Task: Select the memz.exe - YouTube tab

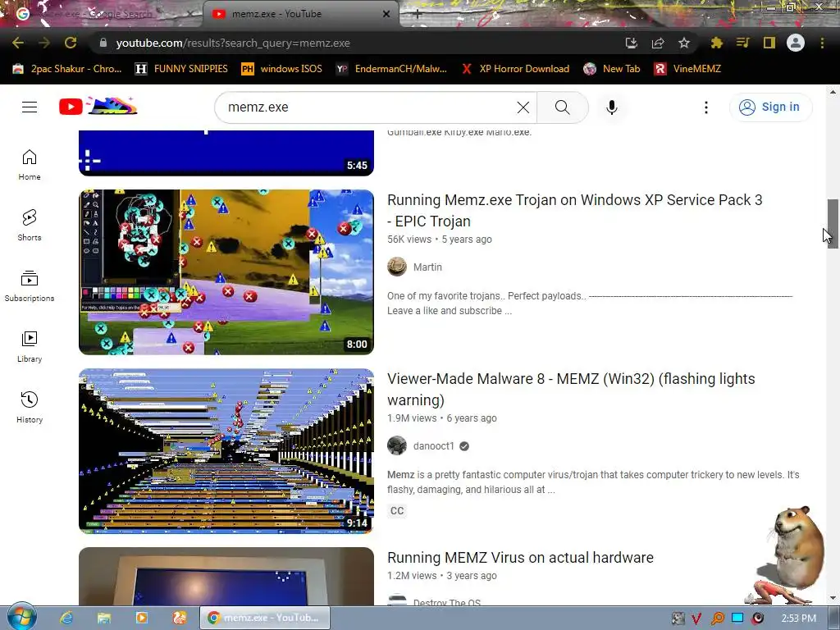Action: coord(301,14)
